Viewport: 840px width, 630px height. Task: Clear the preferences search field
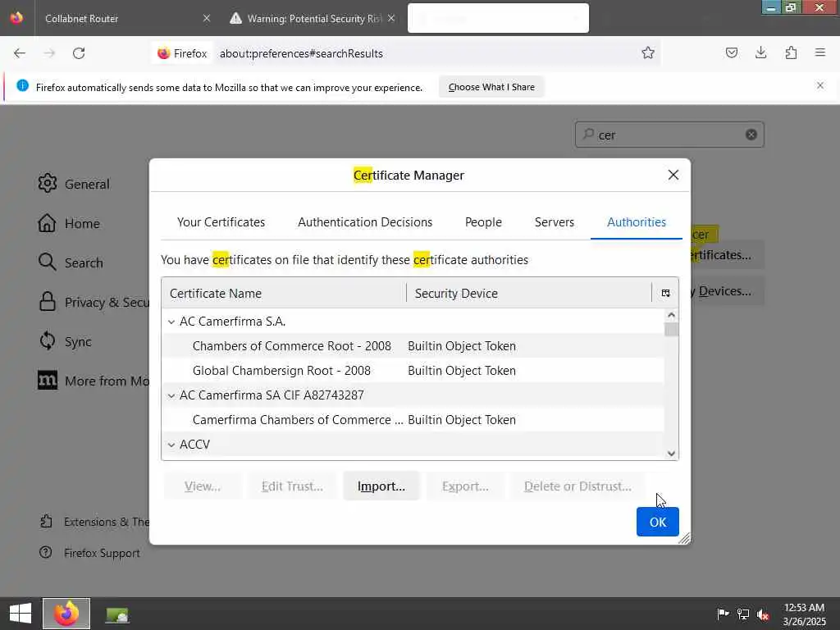point(751,135)
